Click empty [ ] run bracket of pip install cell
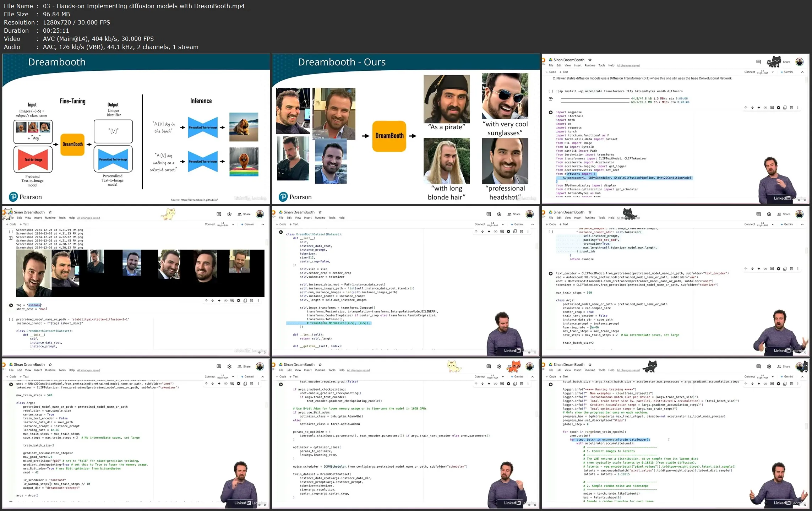 pyautogui.click(x=551, y=91)
